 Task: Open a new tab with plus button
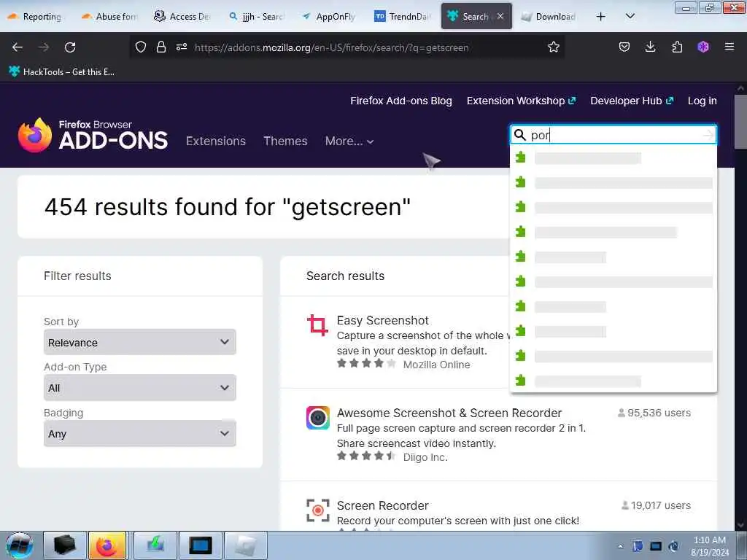[x=601, y=17]
